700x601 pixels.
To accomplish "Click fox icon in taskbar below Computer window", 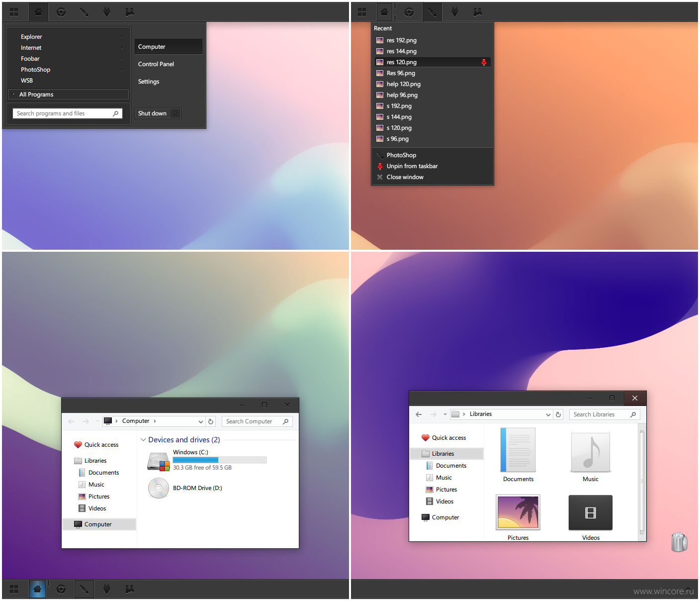I will coord(106,589).
